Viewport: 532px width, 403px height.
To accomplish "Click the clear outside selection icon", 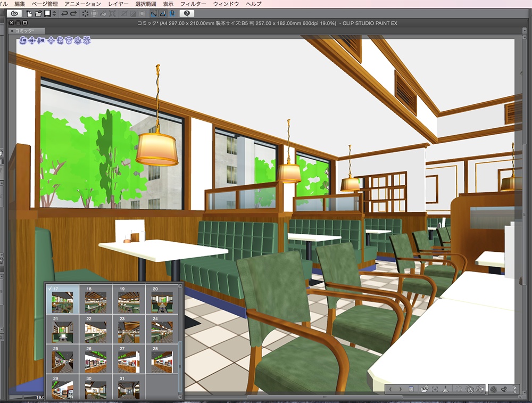I will (94, 14).
